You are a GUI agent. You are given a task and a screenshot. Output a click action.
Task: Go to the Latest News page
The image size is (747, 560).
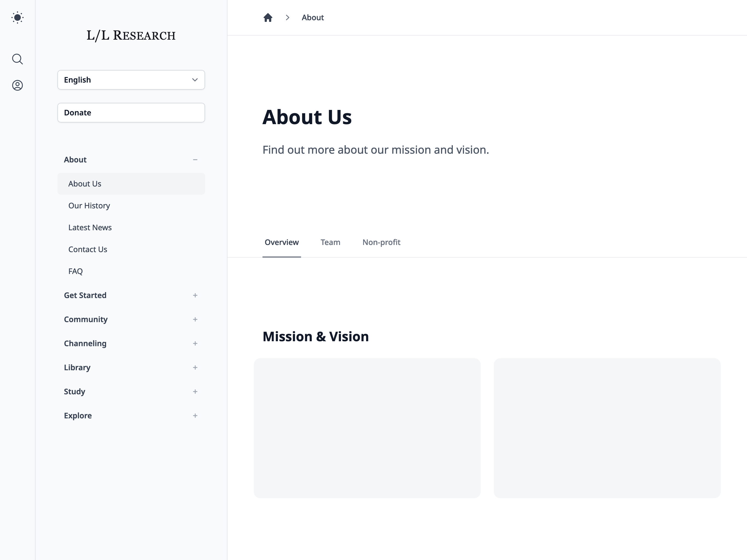click(x=90, y=228)
